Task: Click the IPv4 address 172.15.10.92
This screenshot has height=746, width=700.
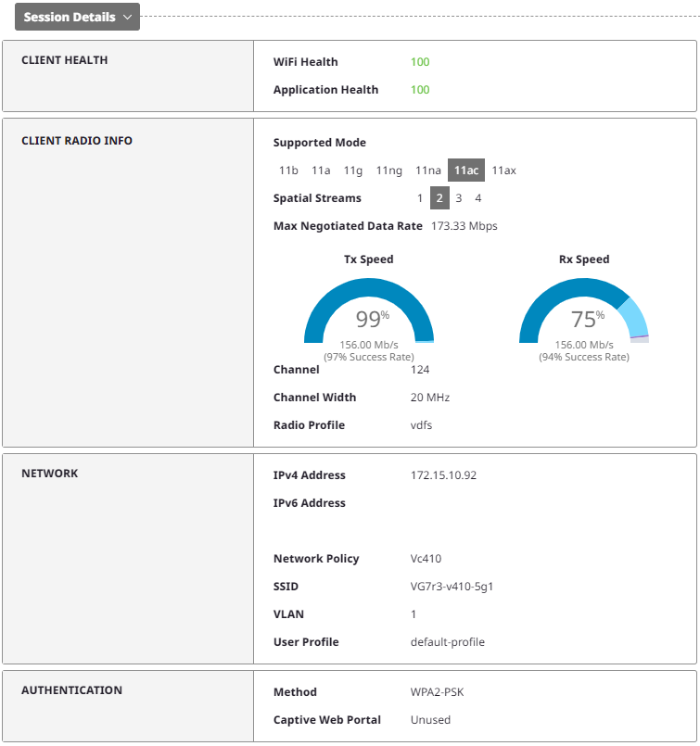Action: pyautogui.click(x=443, y=475)
